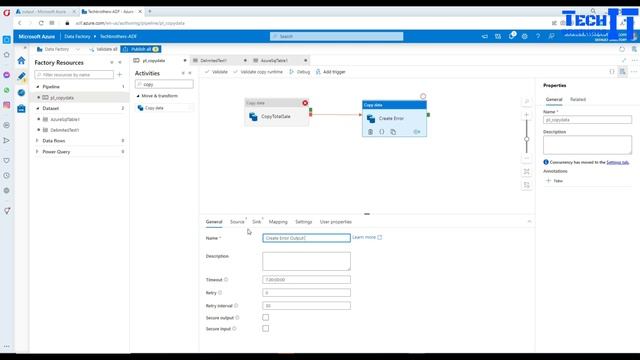
Task: Open the Settings tab link in Properties
Action: 617,162
